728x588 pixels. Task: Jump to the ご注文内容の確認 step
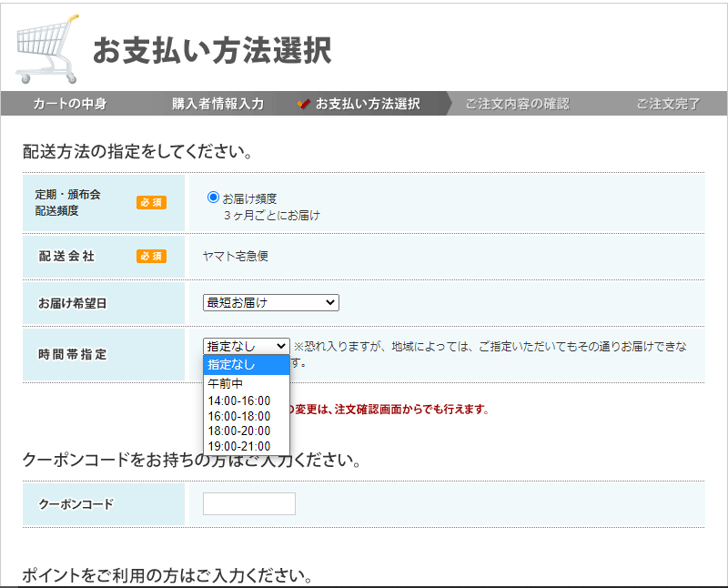(517, 104)
